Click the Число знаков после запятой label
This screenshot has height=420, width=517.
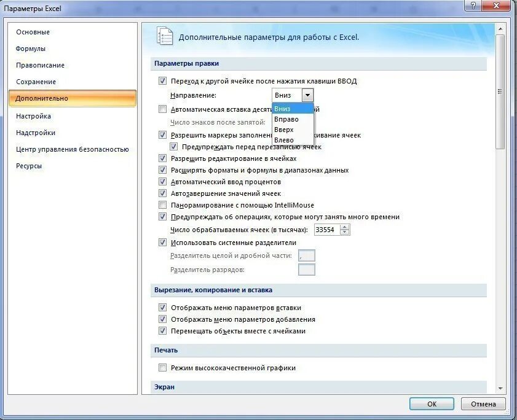click(218, 123)
